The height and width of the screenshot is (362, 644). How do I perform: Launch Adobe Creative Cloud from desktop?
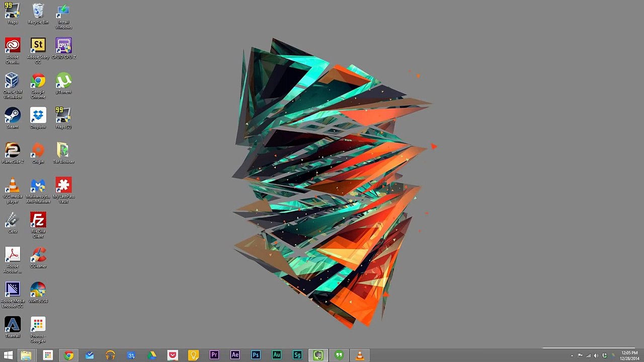13,51
